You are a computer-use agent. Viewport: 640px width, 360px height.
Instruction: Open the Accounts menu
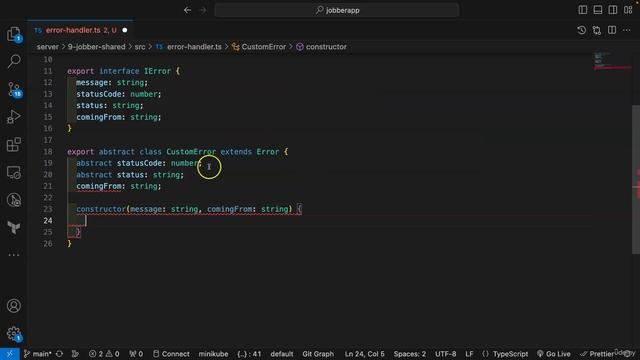click(14, 306)
